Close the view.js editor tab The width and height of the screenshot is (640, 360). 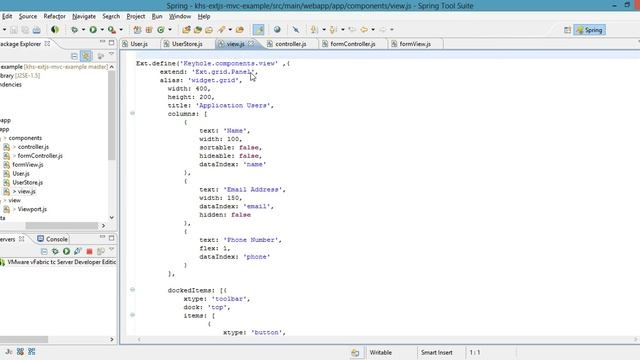click(x=251, y=43)
